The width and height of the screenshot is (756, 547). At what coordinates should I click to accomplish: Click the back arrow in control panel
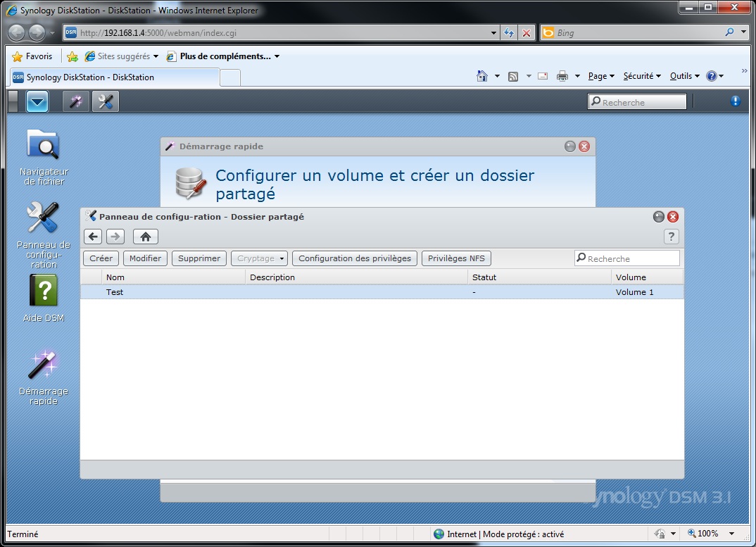point(93,237)
